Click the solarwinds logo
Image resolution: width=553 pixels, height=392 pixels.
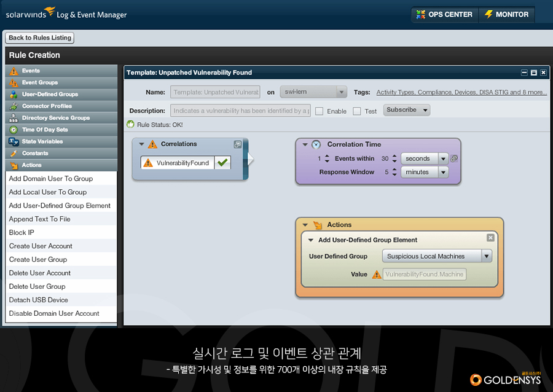click(31, 13)
